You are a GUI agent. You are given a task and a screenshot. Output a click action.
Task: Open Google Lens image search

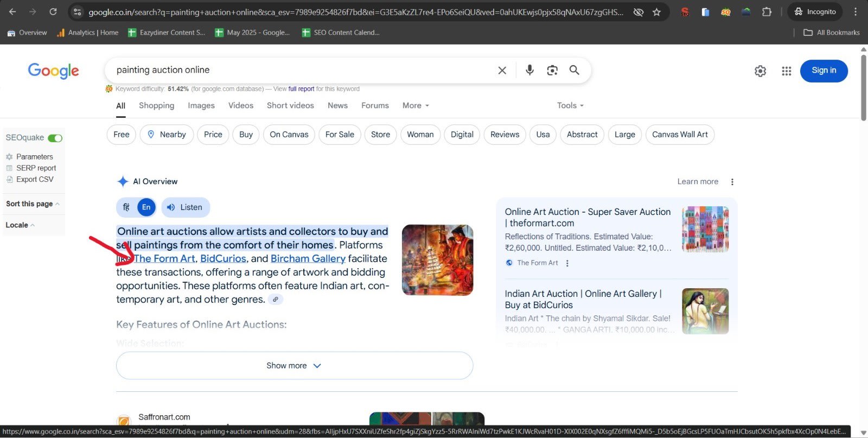coord(552,70)
